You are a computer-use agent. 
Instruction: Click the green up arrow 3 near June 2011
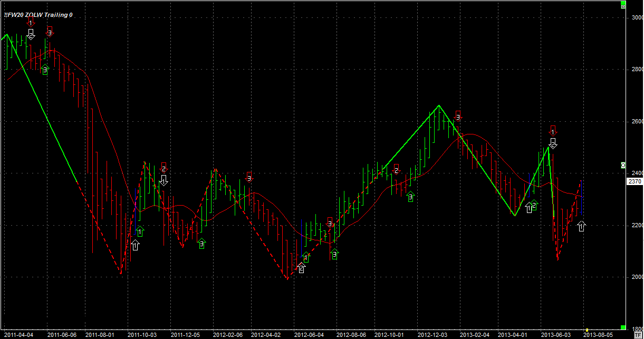pos(45,69)
